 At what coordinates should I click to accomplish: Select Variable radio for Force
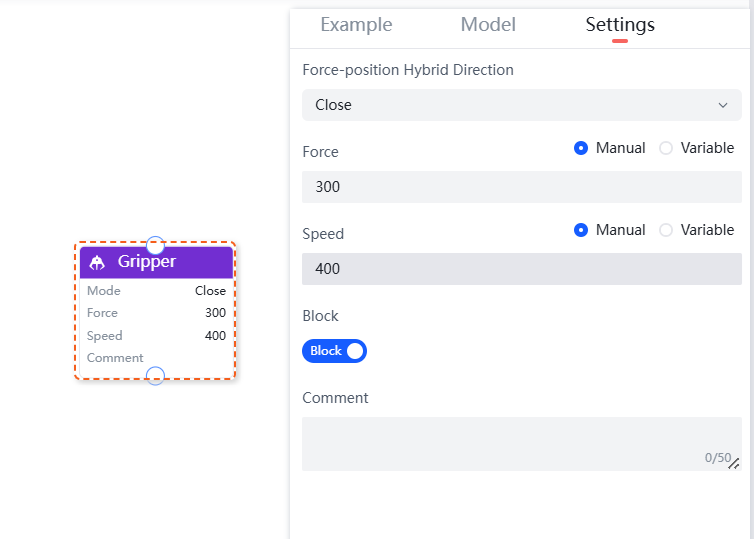[x=666, y=148]
